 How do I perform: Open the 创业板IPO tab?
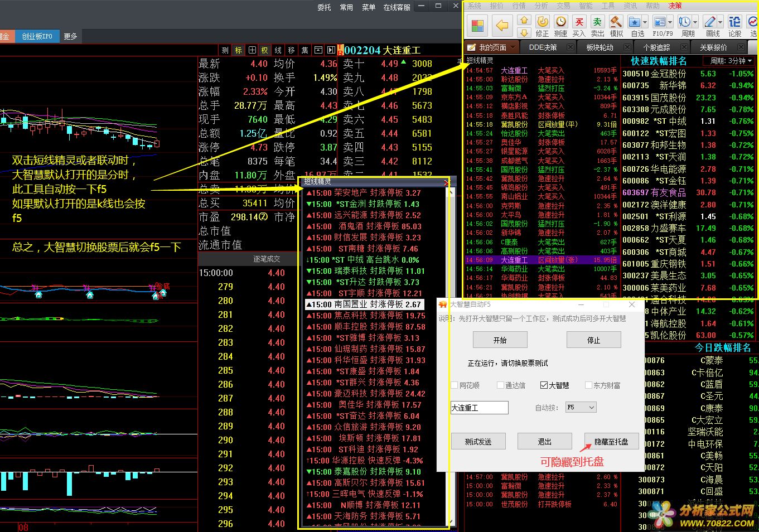tap(37, 36)
